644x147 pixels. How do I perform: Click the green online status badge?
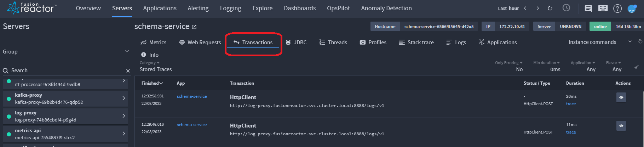600,27
